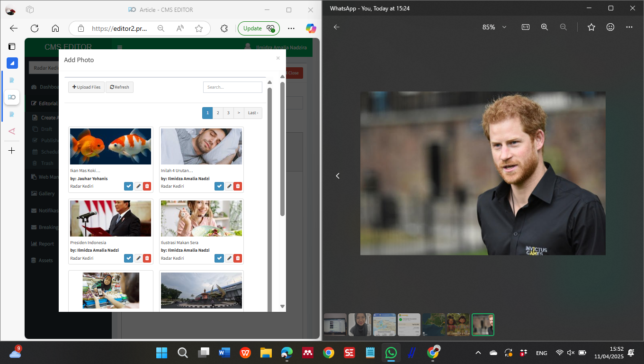Open the photo viewer more options menu
This screenshot has height=364, width=644.
tap(629, 27)
